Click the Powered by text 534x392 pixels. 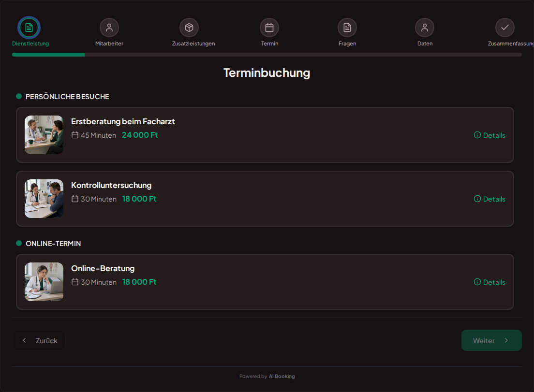click(x=253, y=377)
